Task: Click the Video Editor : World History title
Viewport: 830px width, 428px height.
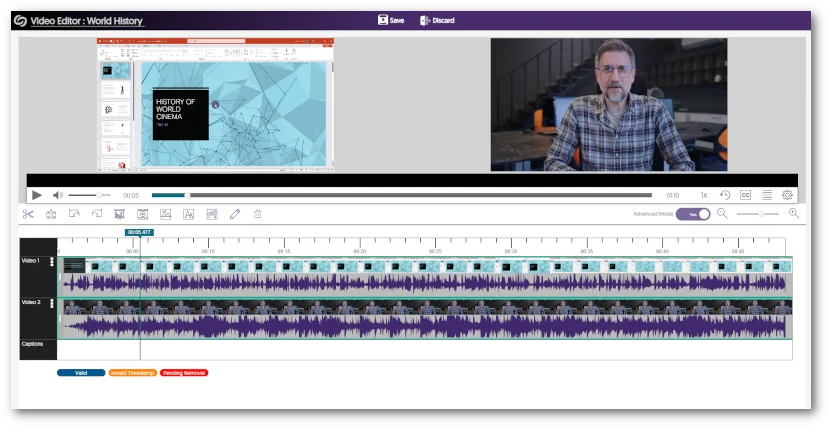Action: coord(87,21)
